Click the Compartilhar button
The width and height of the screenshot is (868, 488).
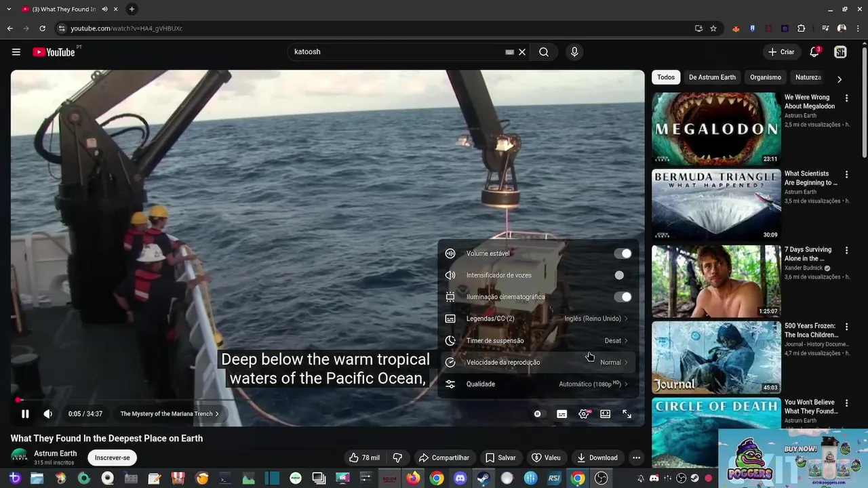click(x=444, y=457)
